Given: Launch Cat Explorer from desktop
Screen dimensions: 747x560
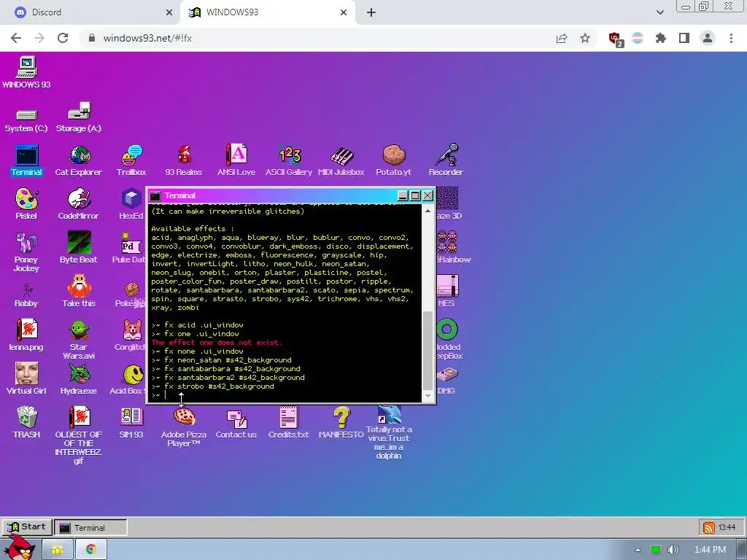Looking at the screenshot, I should 79,160.
